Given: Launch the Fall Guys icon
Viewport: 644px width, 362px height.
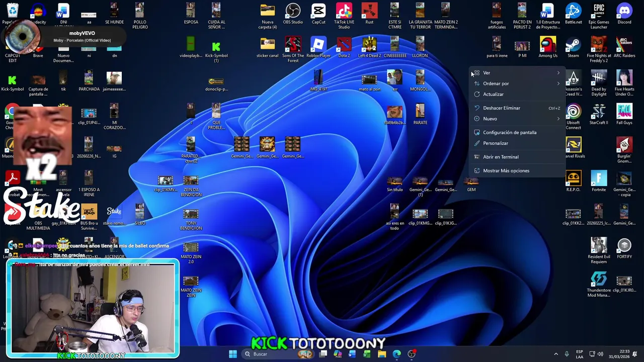Looking at the screenshot, I should click(x=624, y=115).
